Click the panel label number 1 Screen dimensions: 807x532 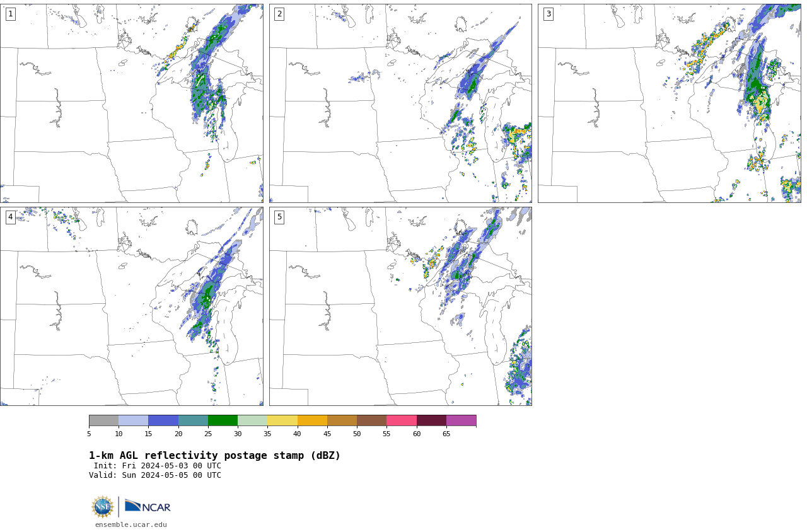10,14
